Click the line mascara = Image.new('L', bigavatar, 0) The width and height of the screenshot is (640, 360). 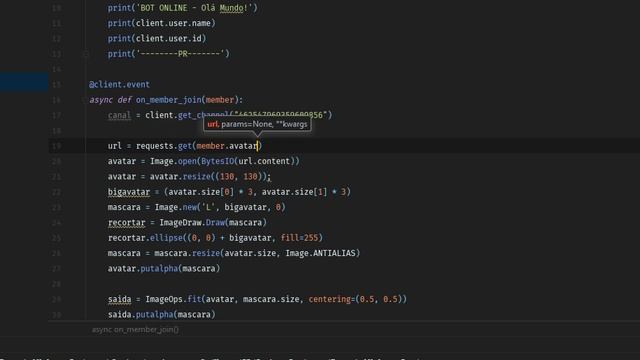click(x=196, y=207)
